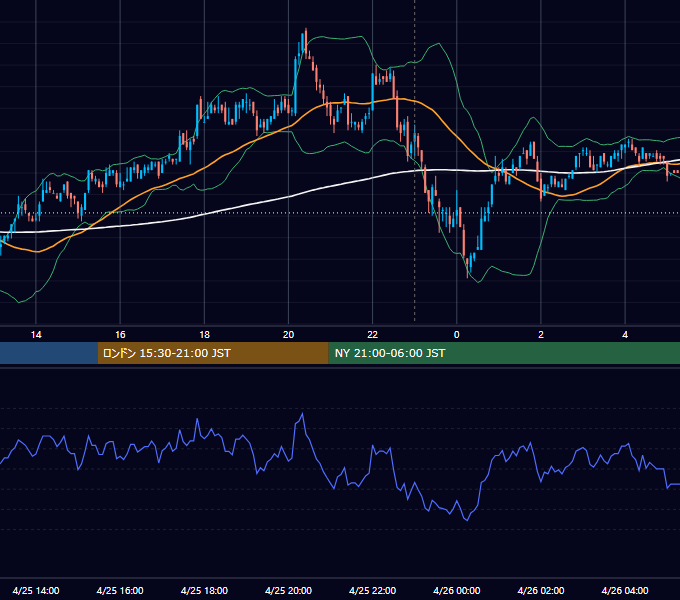Image resolution: width=680 pixels, height=600 pixels.
Task: Click the 4/25 14:00 date label
Action: click(x=36, y=590)
